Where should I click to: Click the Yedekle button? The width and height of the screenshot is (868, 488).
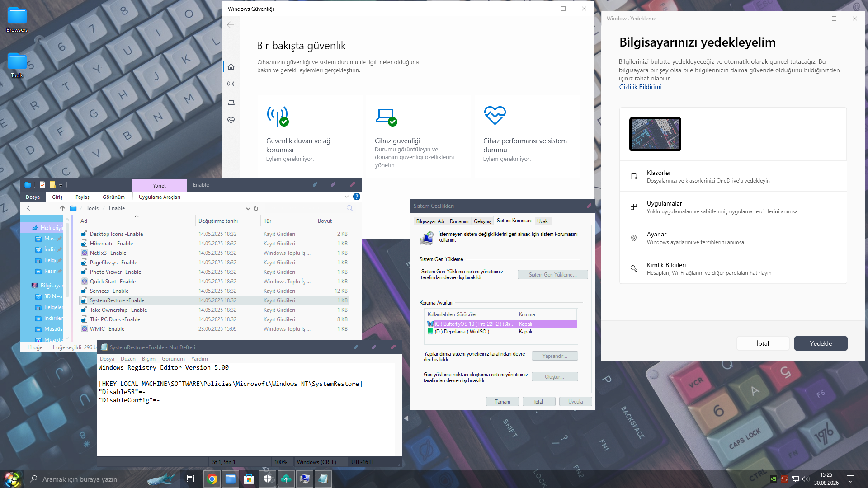coord(821,343)
